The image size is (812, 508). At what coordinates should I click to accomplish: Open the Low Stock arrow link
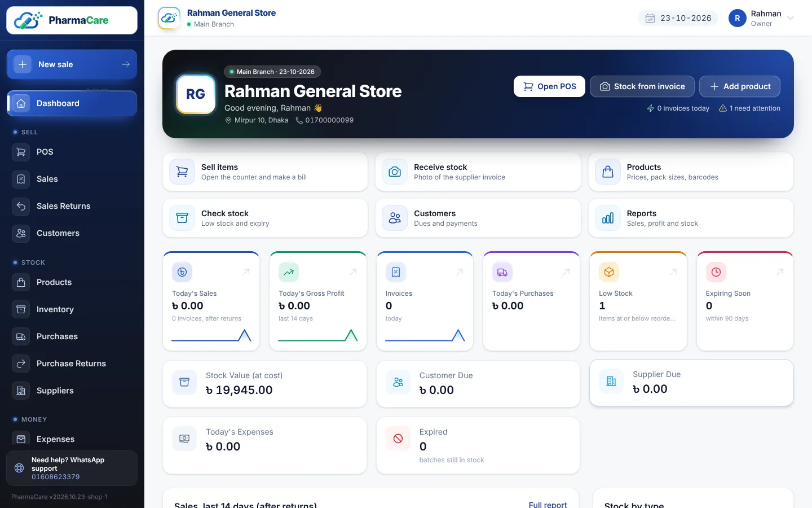point(673,272)
